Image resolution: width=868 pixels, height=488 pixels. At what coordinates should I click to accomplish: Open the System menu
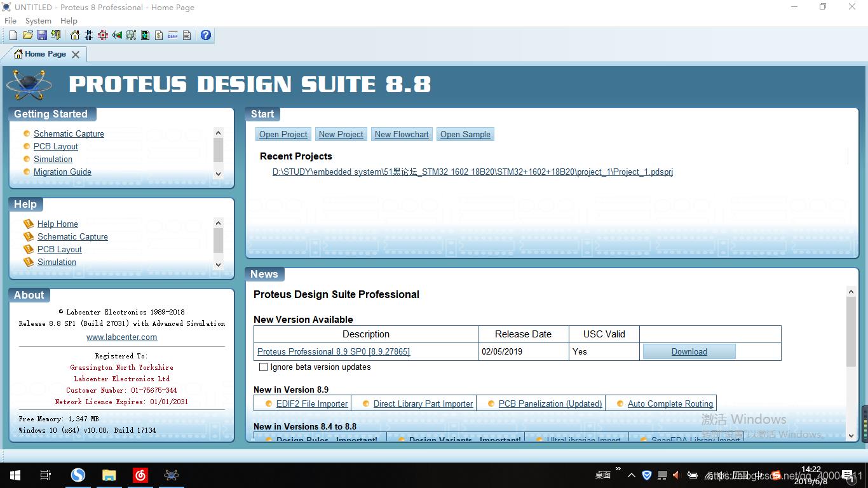[38, 20]
